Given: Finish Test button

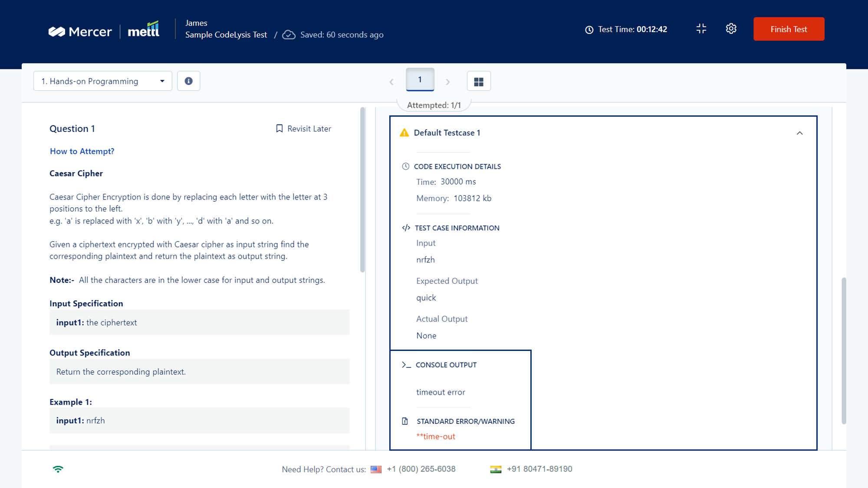Looking at the screenshot, I should click(x=789, y=29).
